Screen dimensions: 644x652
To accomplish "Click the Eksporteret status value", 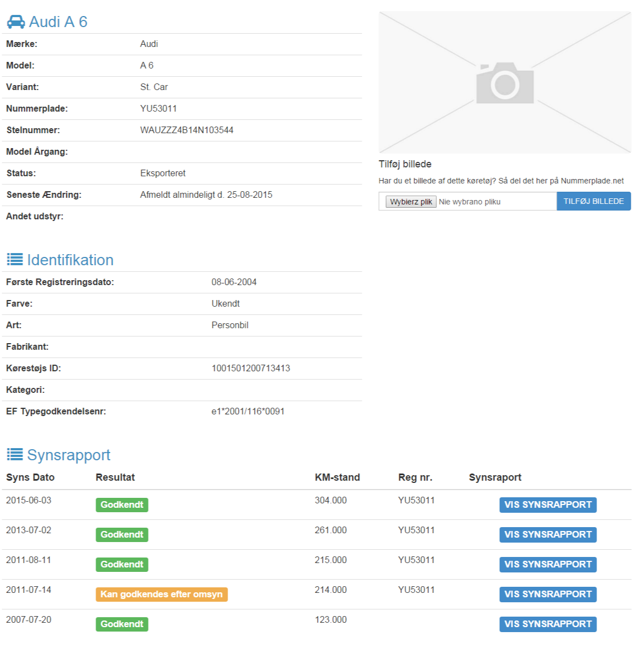I will [x=162, y=173].
